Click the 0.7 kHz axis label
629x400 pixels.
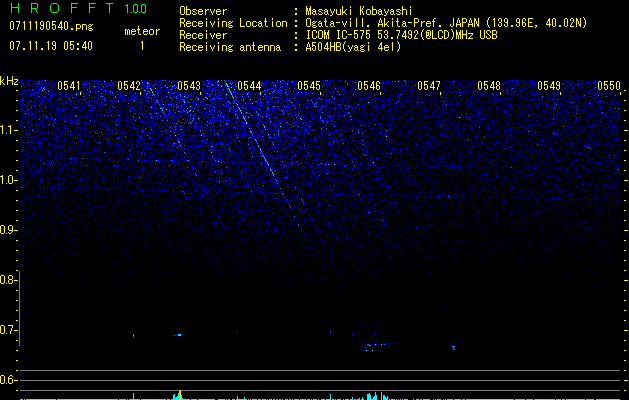tap(9, 330)
